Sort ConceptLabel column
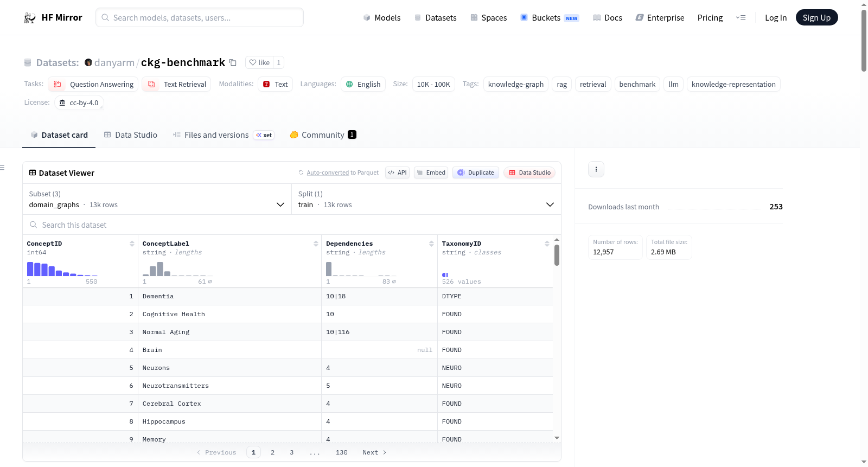The image size is (868, 467). 316,244
